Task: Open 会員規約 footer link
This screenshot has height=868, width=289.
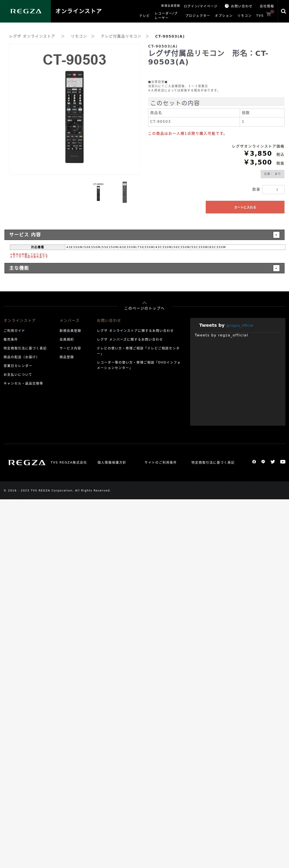Action: click(x=67, y=339)
